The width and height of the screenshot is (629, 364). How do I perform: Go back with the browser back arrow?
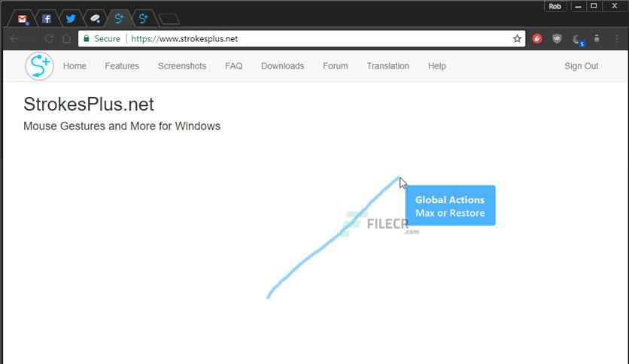point(14,39)
